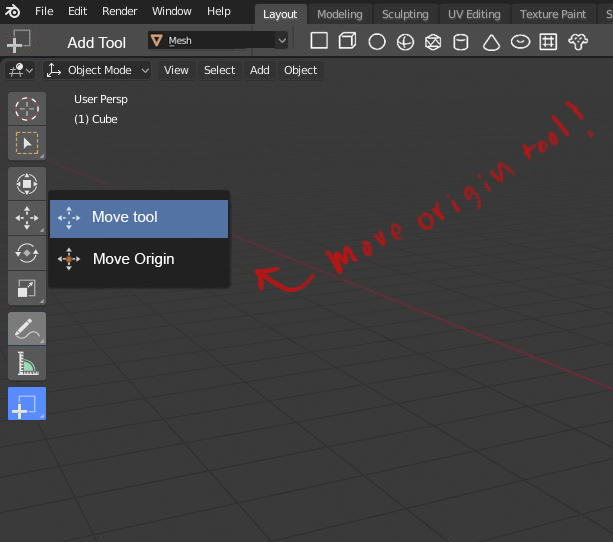Screen dimensions: 613x542
Task: Add a Cylinder mesh primitive
Action: click(461, 42)
